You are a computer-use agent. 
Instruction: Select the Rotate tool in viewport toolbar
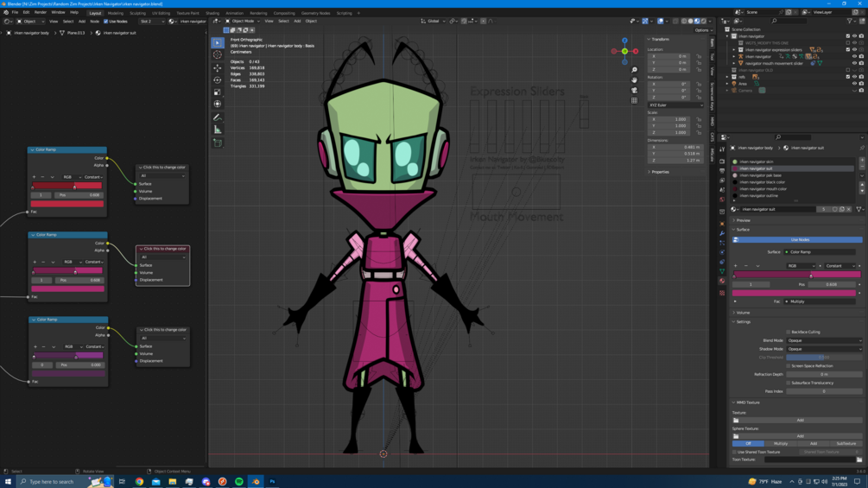[218, 79]
